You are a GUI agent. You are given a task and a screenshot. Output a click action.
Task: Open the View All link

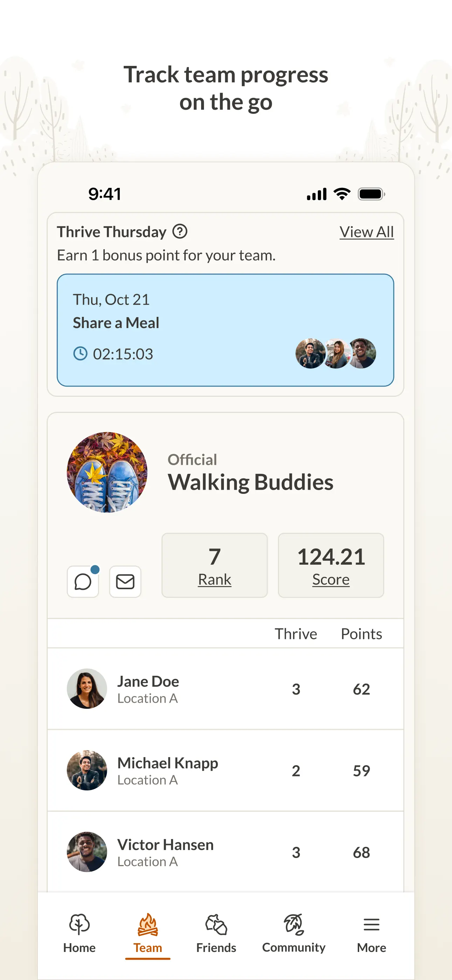pyautogui.click(x=367, y=232)
